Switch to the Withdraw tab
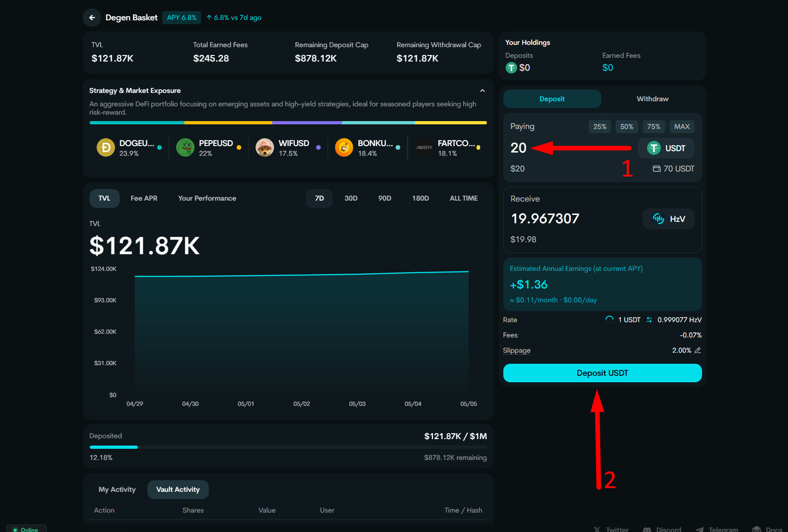 point(652,99)
